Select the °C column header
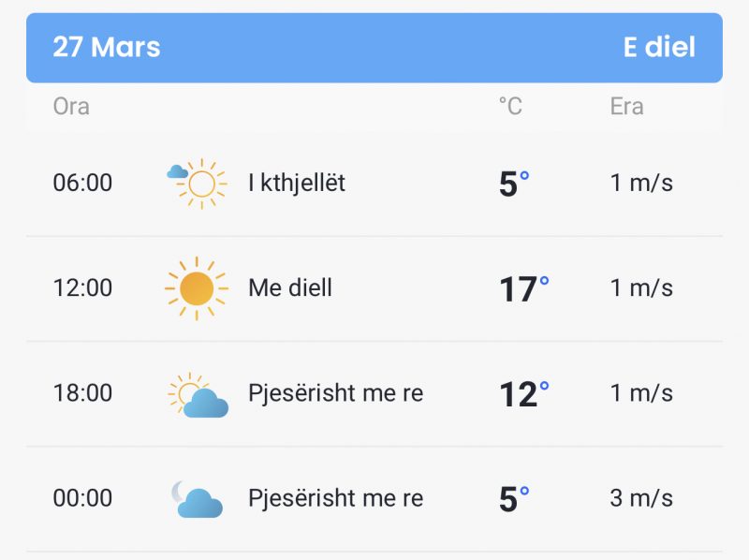749x560 pixels. pos(510,106)
